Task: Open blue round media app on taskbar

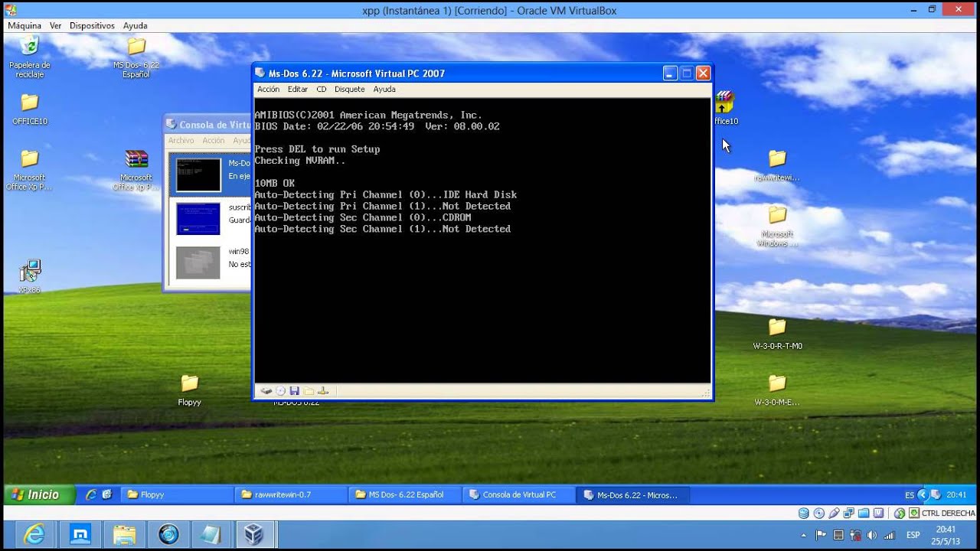Action: click(x=168, y=534)
